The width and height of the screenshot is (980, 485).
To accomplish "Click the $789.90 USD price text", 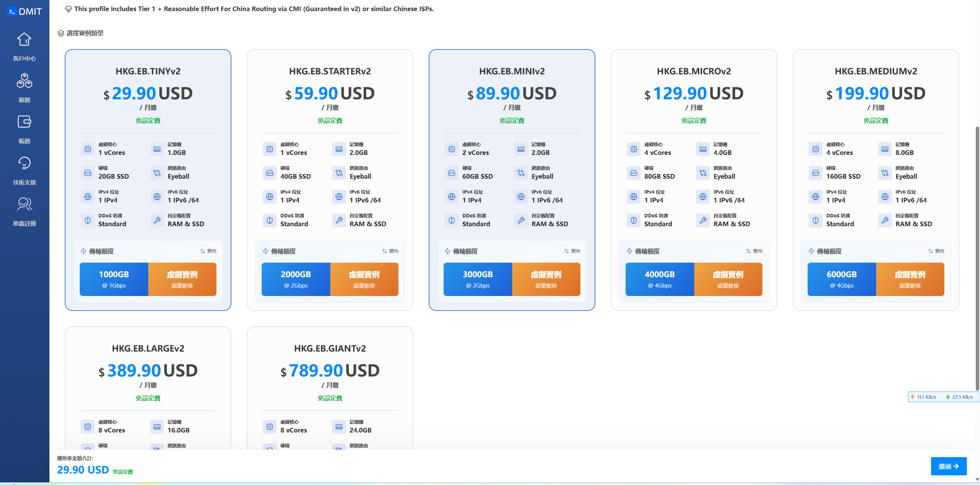I will click(x=330, y=371).
